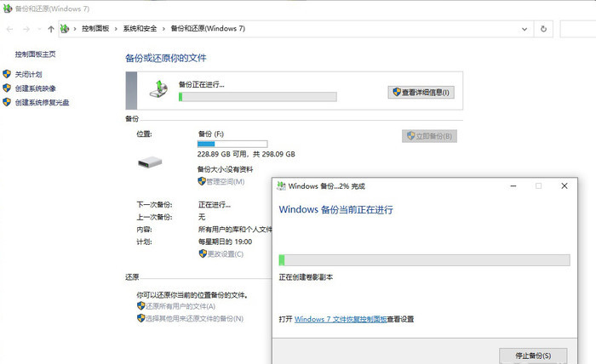Open 管理空间(M) link

pos(226,182)
